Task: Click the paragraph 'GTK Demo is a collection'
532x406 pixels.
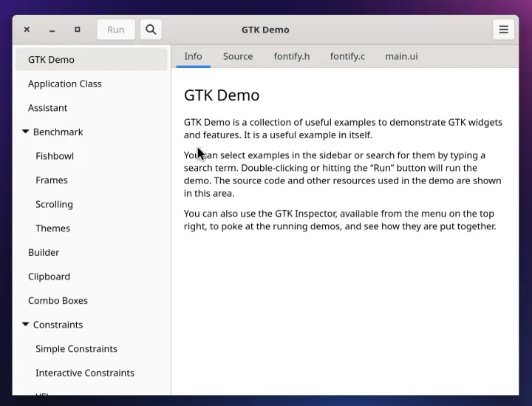Action: (x=343, y=129)
